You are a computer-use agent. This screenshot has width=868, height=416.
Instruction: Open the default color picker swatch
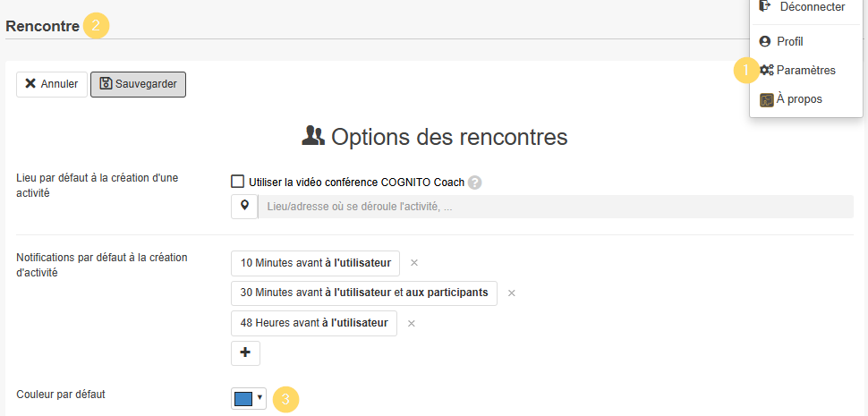(243, 398)
